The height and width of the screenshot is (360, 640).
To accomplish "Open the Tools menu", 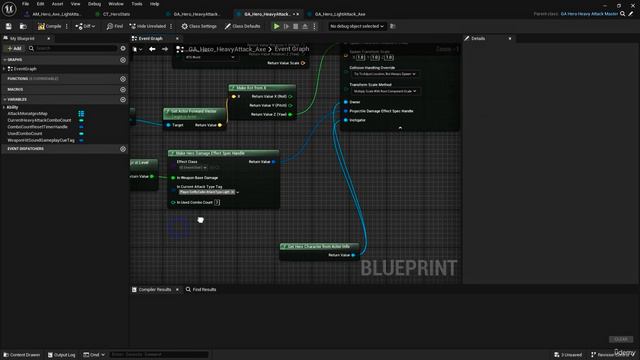I will click(x=137, y=4).
